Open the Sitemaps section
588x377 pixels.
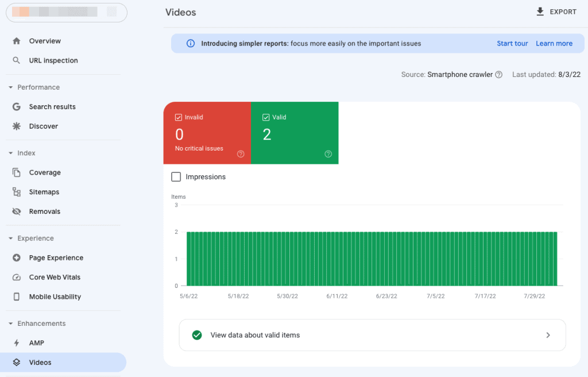coord(44,191)
